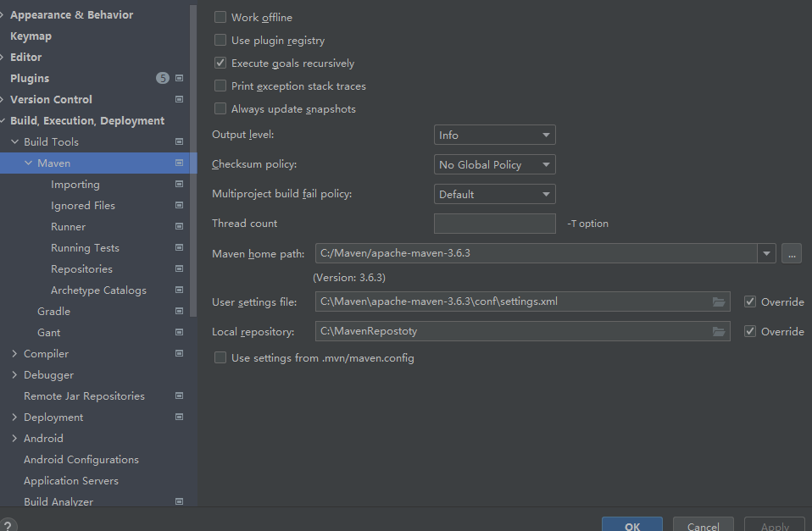The image size is (812, 531).
Task: Select Android Configurations page
Action: pyautogui.click(x=81, y=460)
